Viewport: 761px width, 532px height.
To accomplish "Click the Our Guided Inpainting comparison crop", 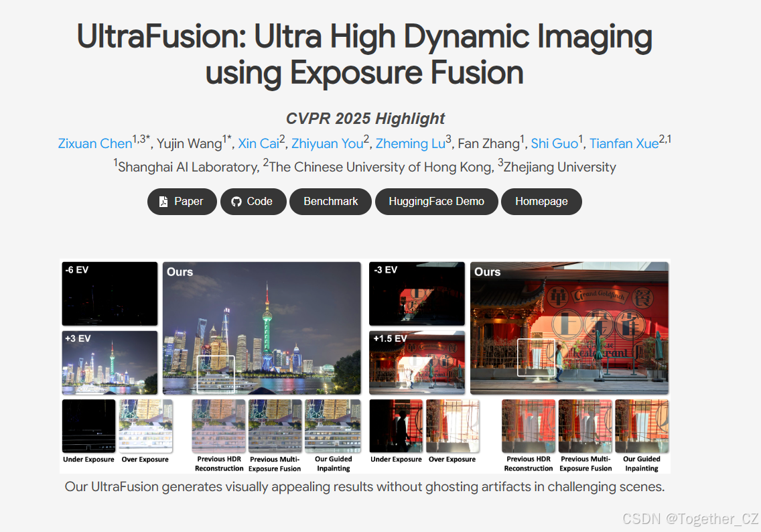I will click(x=333, y=425).
